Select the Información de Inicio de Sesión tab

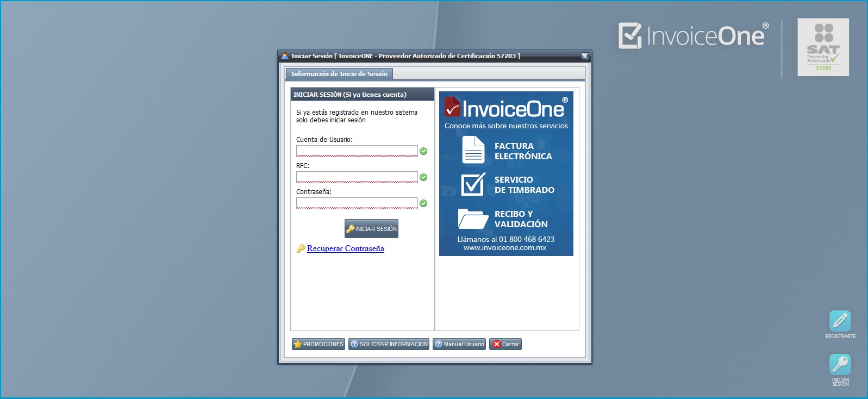[339, 74]
